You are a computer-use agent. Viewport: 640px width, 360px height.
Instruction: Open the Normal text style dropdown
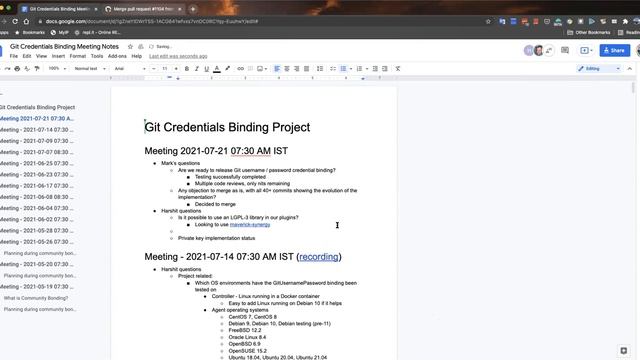coord(90,69)
